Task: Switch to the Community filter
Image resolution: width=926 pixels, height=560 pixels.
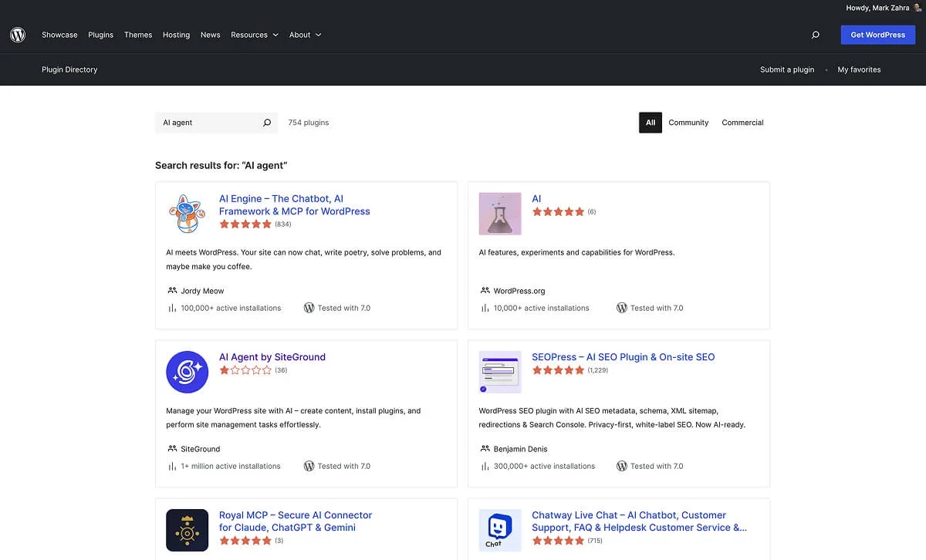Action: [688, 123]
